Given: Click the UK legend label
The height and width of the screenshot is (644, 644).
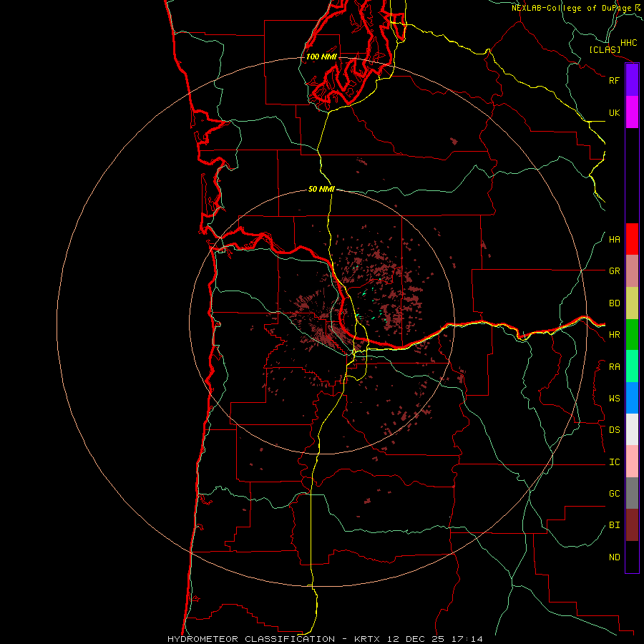Looking at the screenshot, I should [x=614, y=112].
